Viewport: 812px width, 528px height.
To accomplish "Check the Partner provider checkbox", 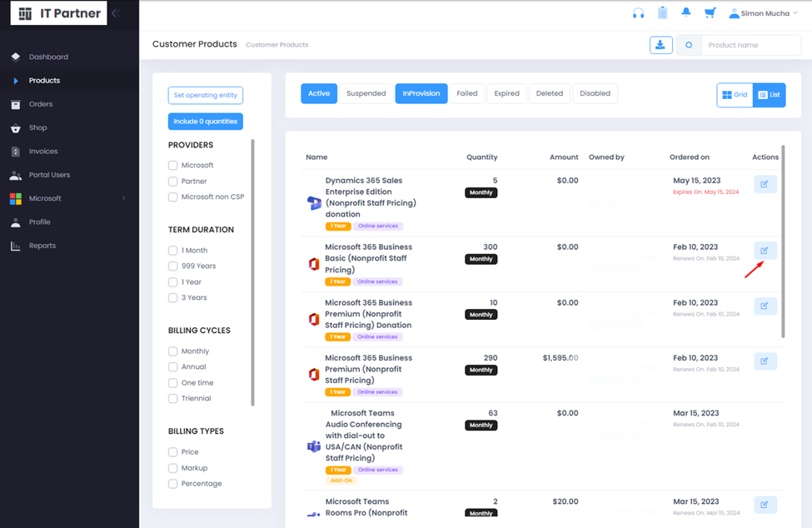I will 173,182.
